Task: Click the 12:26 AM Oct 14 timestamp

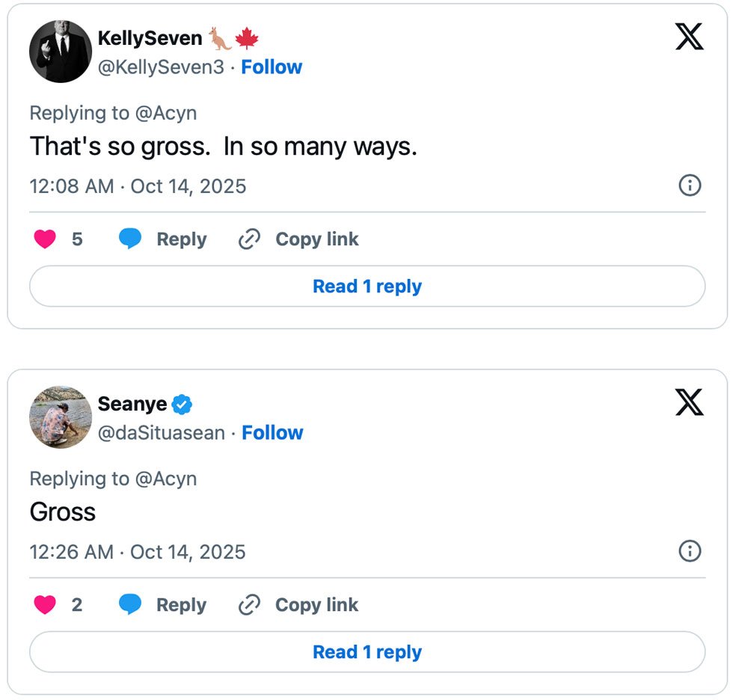Action: pyautogui.click(x=138, y=552)
